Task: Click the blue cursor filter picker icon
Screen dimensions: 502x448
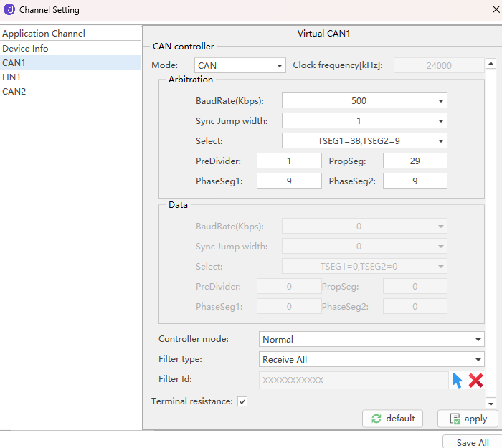Action: pos(458,381)
